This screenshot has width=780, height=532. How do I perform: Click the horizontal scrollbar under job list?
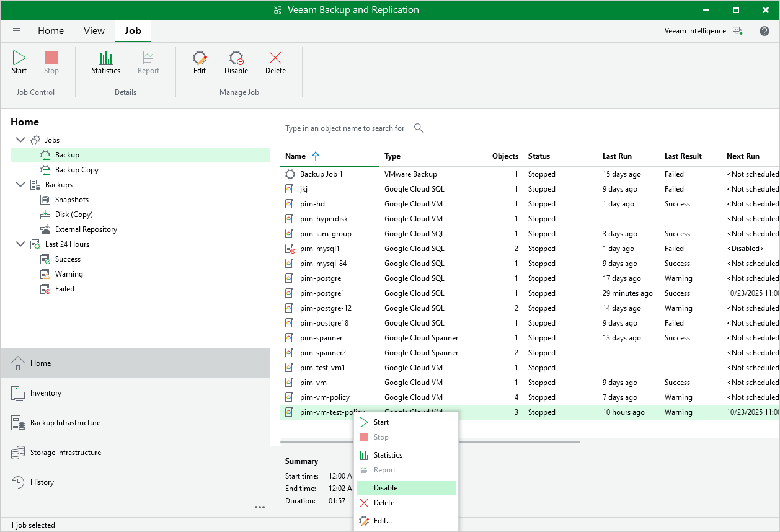[430, 442]
